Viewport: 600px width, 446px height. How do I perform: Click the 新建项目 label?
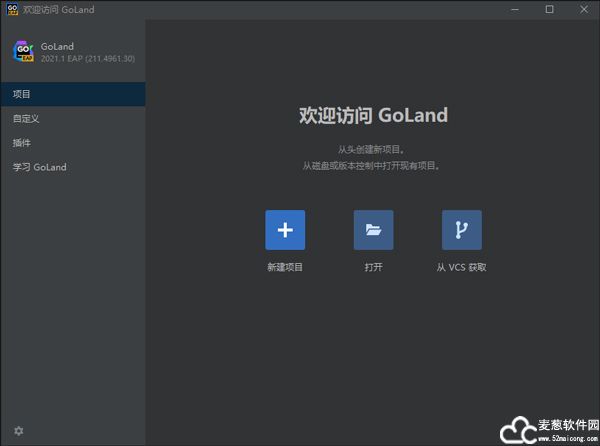coord(285,267)
